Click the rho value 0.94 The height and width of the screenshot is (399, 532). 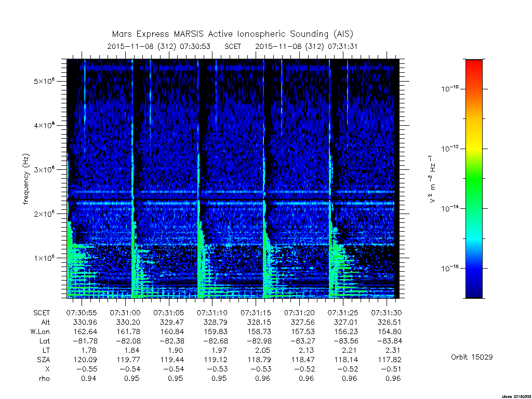[88, 378]
